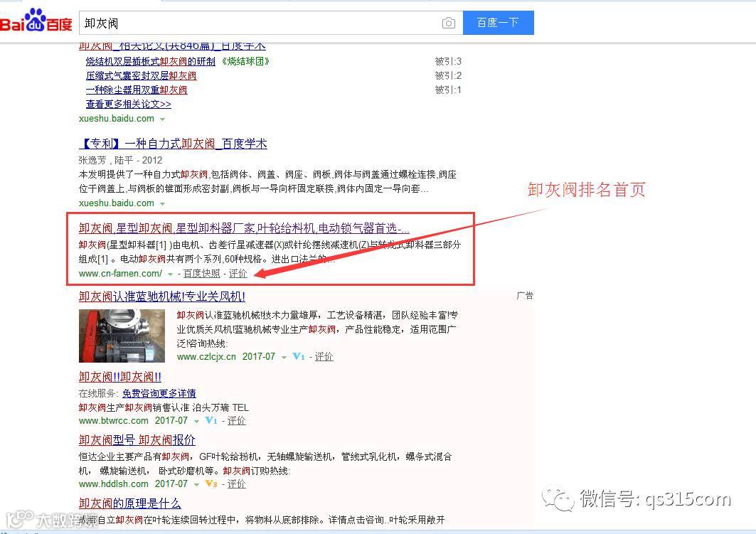Click 评价 for btwrcc.com result
756x534 pixels.
tap(236, 421)
